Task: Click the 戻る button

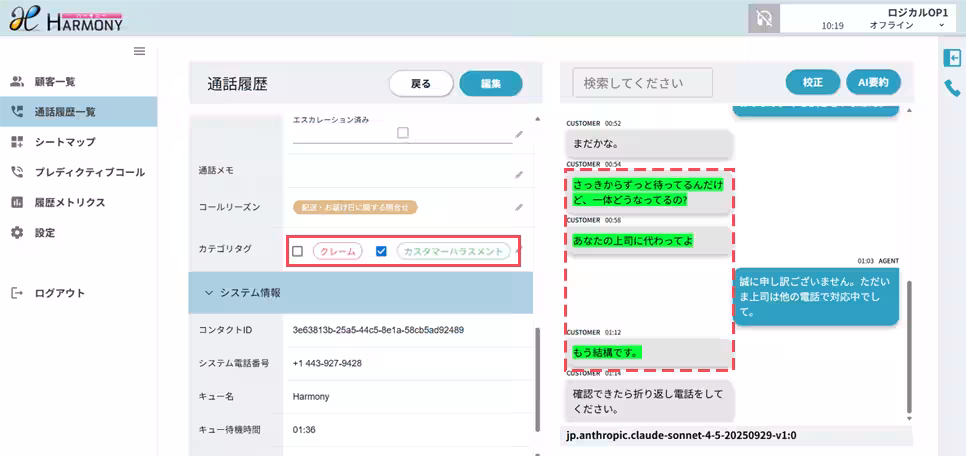Action: (x=421, y=84)
